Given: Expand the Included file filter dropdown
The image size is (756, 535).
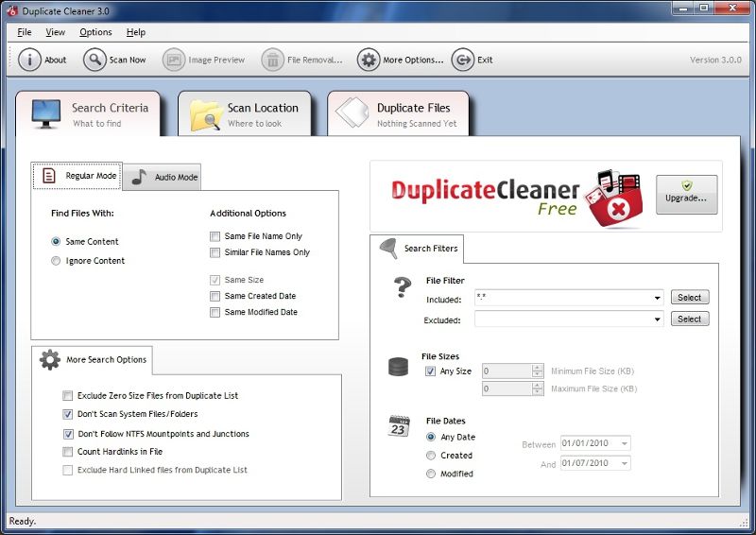Looking at the screenshot, I should (x=657, y=299).
